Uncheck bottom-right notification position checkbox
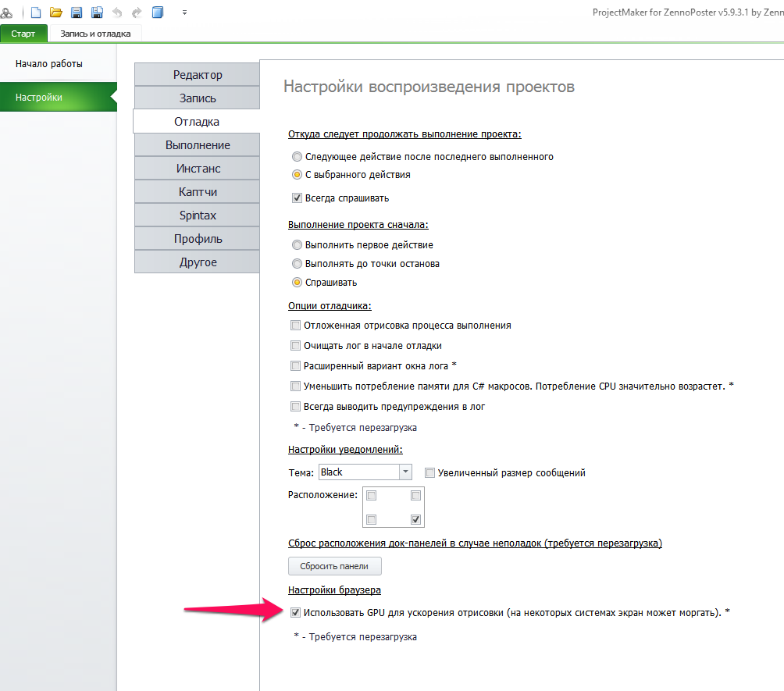This screenshot has width=784, height=691. (x=415, y=519)
